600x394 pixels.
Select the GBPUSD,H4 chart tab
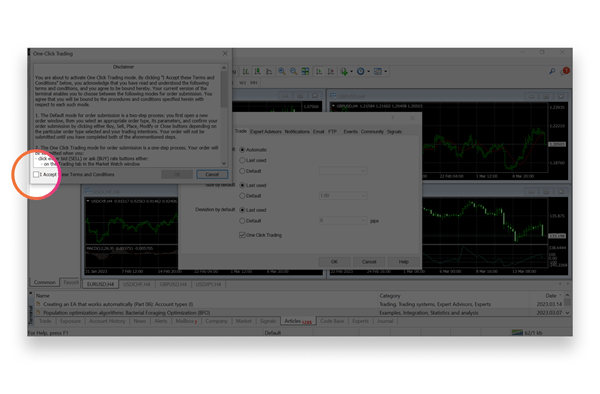click(x=173, y=284)
